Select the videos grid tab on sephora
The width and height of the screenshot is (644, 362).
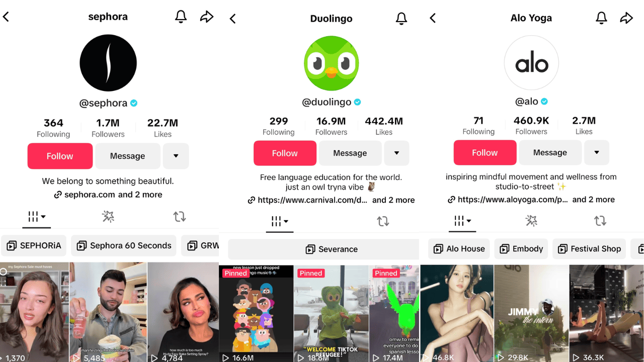click(x=37, y=217)
